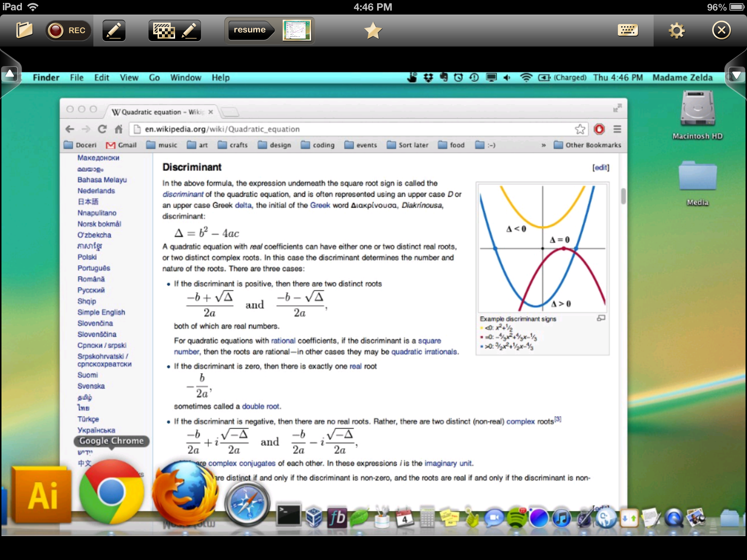Screen dimensions: 747x560
Task: Open Doceri settings gear icon
Action: (x=677, y=30)
